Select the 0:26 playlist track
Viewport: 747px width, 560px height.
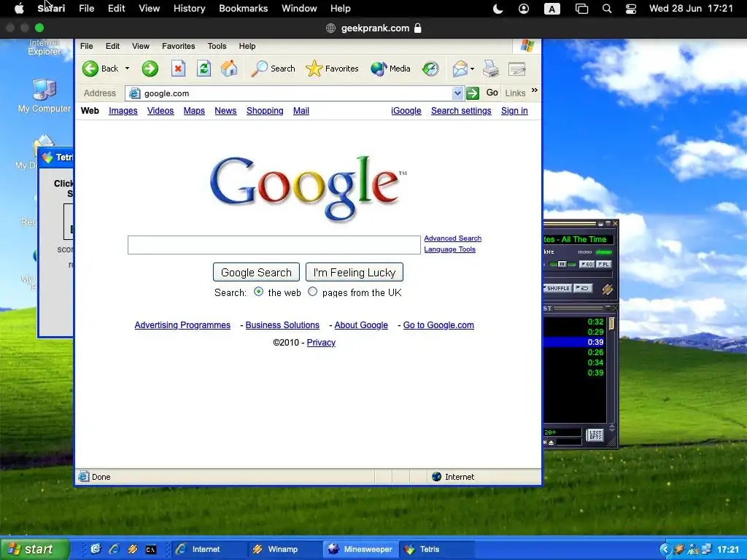click(575, 352)
